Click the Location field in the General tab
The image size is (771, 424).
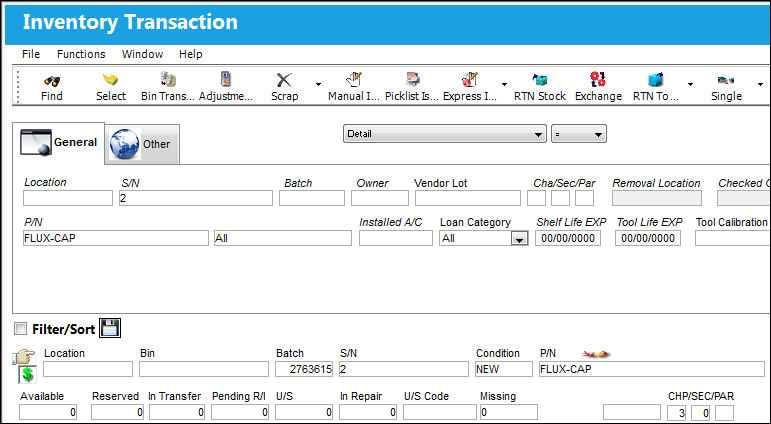(x=68, y=198)
